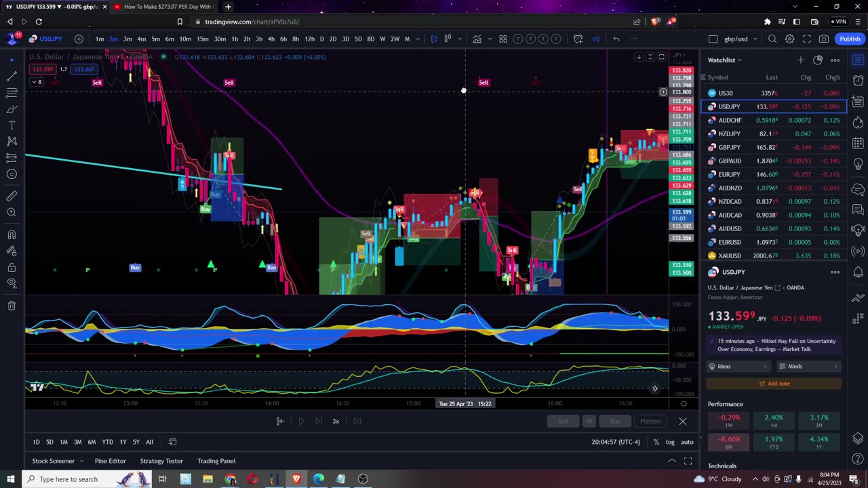
Task: Click the bar replay rewind icon
Action: point(595,39)
